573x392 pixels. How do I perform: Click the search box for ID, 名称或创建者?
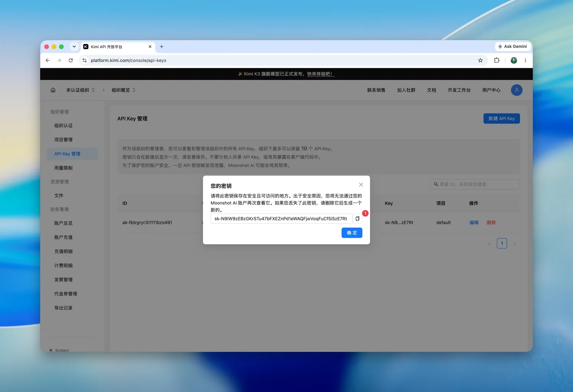point(475,184)
